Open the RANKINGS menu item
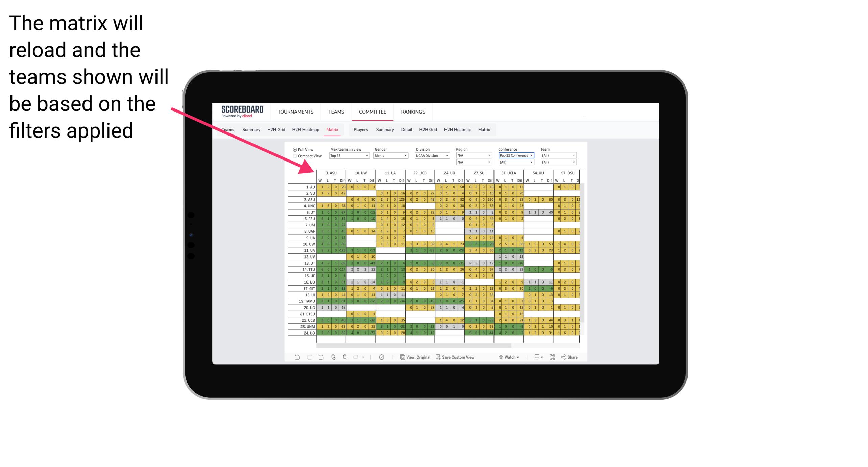868x467 pixels. tap(413, 112)
